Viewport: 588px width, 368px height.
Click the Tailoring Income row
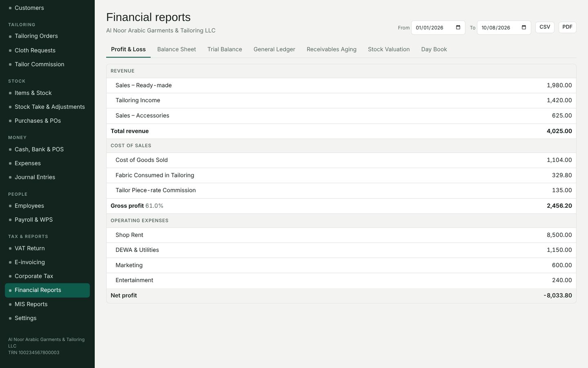(341, 101)
